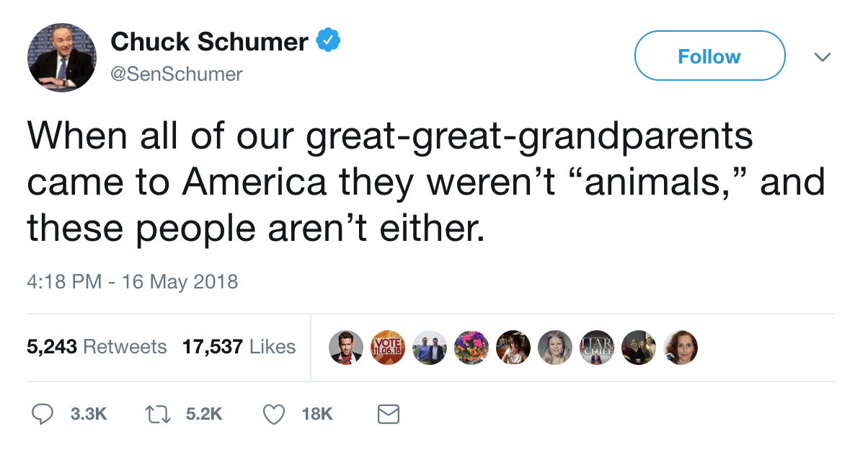Image resolution: width=868 pixels, height=450 pixels.
Task: View the 17,537 Likes list
Action: click(239, 347)
